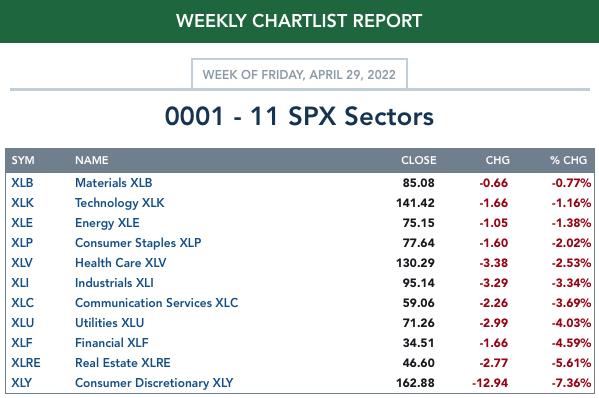
Task: Click Health Care XLV link
Action: pos(120,263)
